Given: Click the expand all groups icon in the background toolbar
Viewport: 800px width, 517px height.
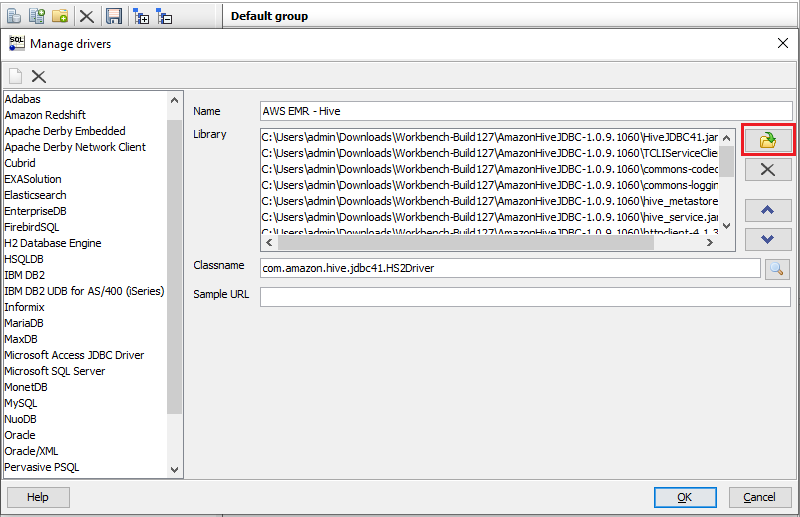Looking at the screenshot, I should click(141, 16).
